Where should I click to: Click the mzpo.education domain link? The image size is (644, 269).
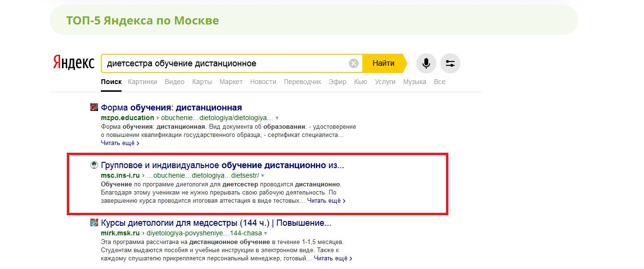[127, 118]
